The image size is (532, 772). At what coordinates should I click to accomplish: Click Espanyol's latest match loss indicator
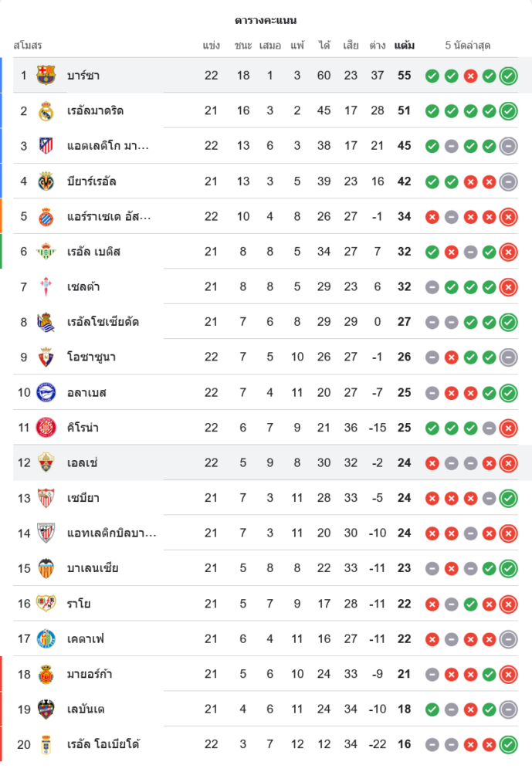[508, 217]
